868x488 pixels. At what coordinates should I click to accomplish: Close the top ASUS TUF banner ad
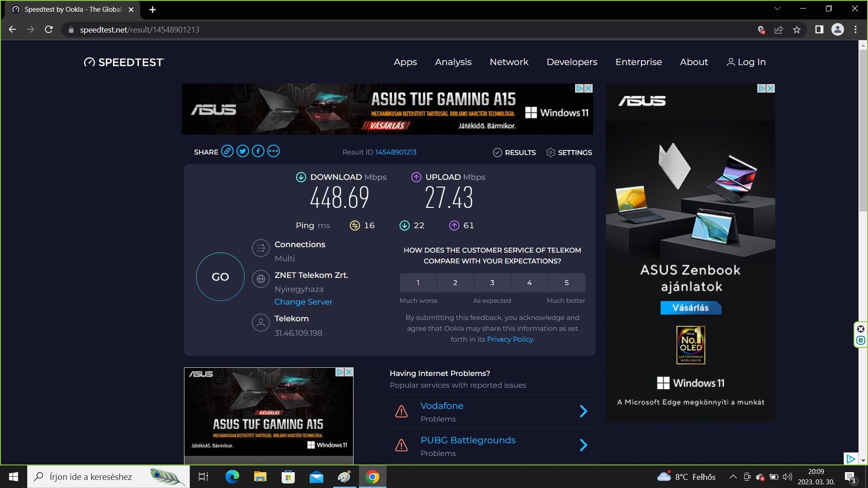589,89
